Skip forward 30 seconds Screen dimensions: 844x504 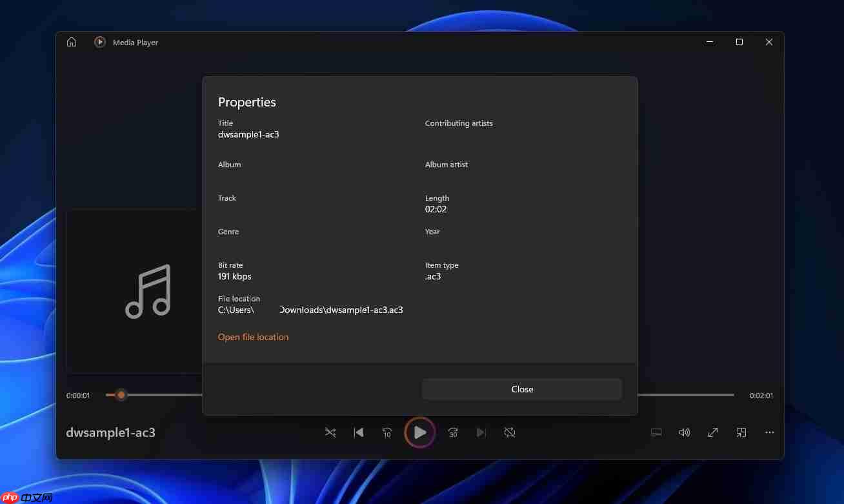tap(452, 432)
